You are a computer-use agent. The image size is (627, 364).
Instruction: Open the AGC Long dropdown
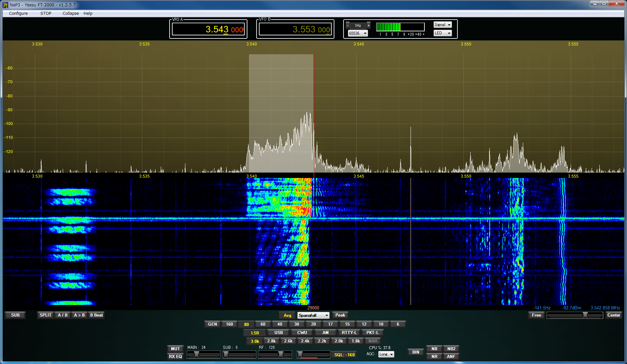coord(386,354)
